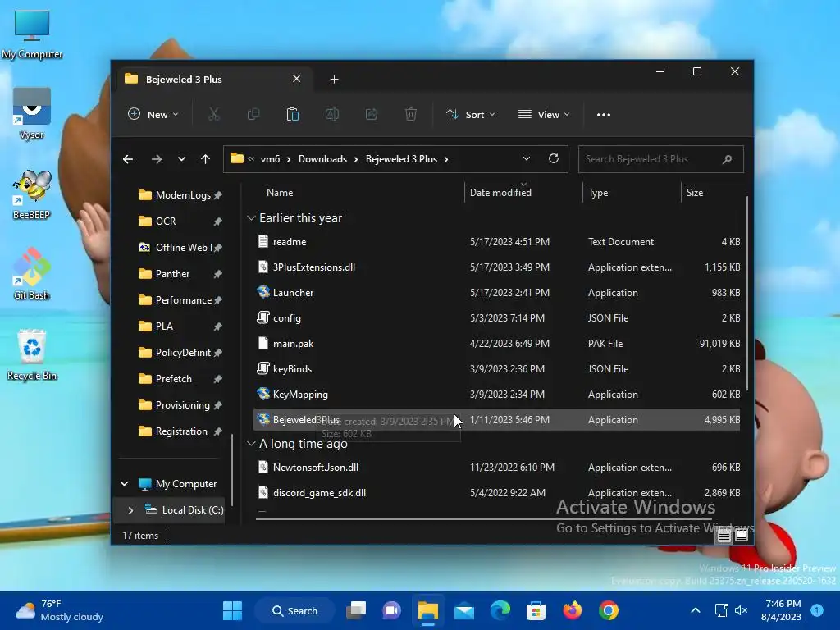Open the Windows Start menu
840x630 pixels.
coord(232,610)
